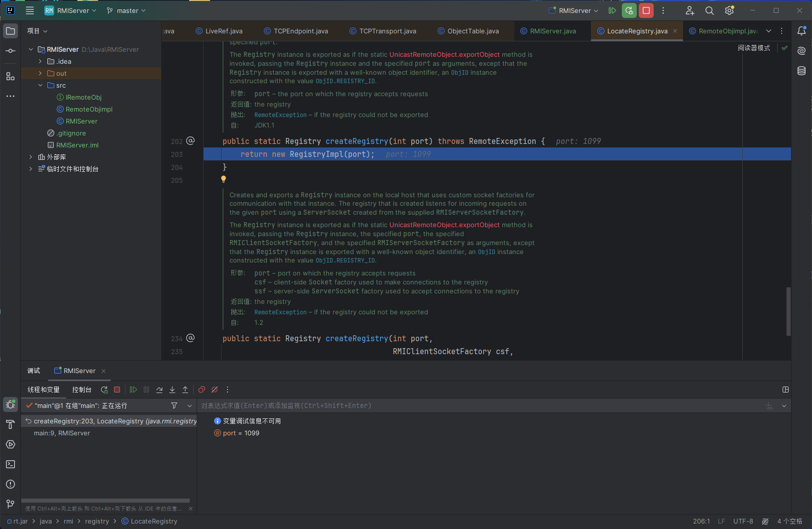Viewport: 812px width, 529px height.
Task: Open Search Everywhere magnifier
Action: (710, 10)
